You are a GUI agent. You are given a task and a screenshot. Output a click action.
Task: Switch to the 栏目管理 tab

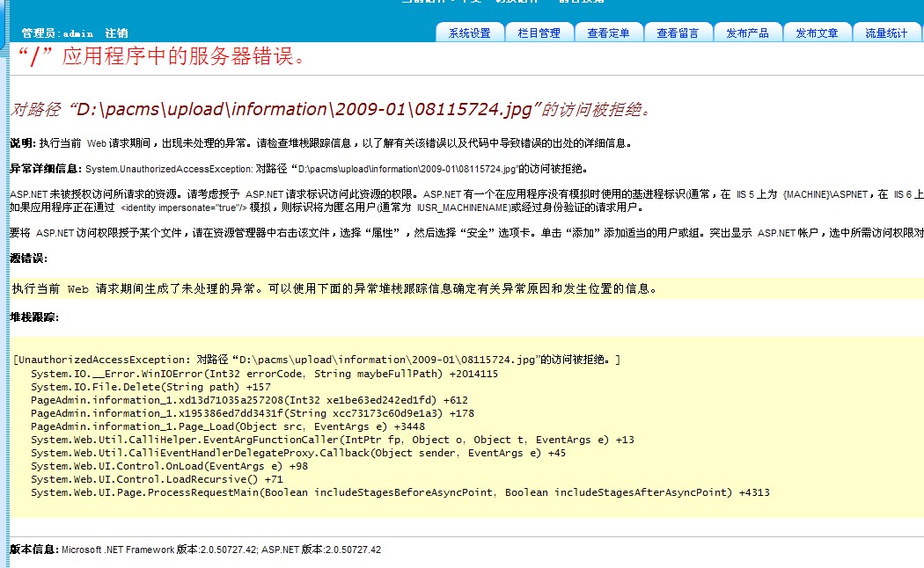[539, 33]
